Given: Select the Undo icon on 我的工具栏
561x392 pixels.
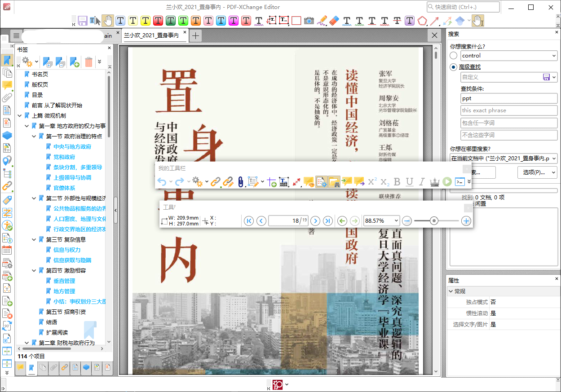Looking at the screenshot, I should click(x=163, y=181).
